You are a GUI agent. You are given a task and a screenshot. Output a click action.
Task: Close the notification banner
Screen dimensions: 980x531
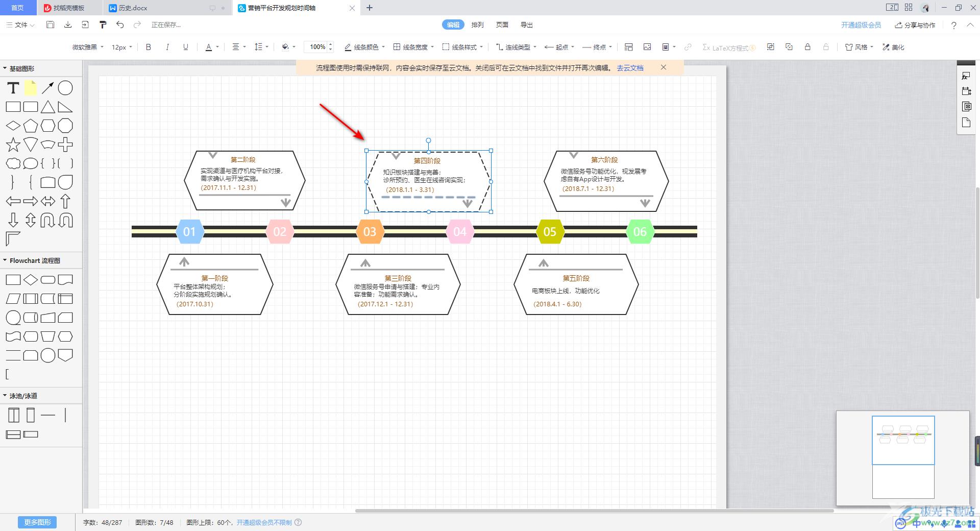[x=664, y=67]
